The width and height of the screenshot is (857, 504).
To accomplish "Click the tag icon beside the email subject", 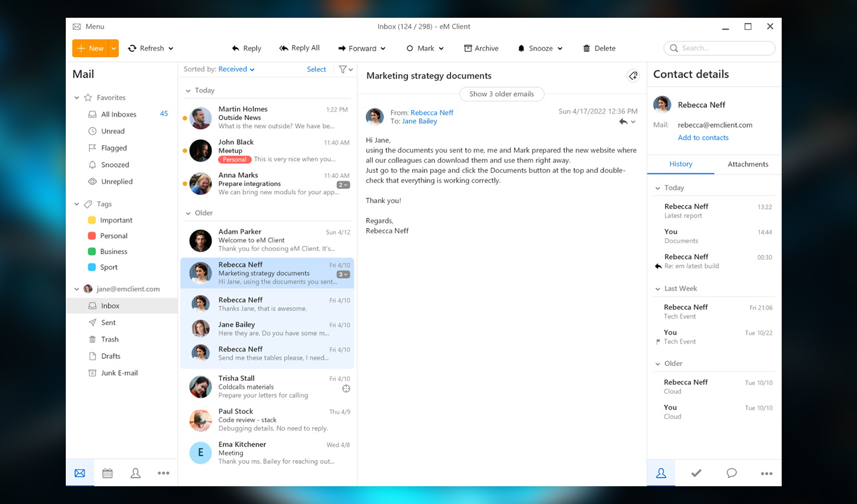I will tap(633, 76).
